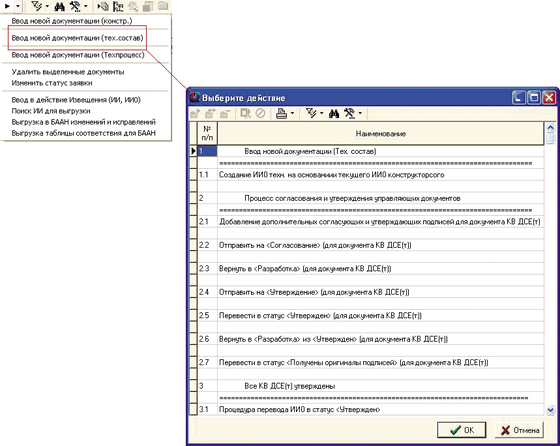Click the binoculars icon in the top toolbar
Viewport: 560px width, 446px height.
tap(59, 6)
